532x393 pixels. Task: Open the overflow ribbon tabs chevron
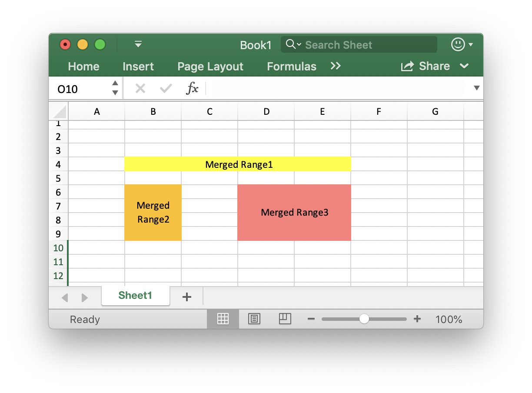point(335,66)
